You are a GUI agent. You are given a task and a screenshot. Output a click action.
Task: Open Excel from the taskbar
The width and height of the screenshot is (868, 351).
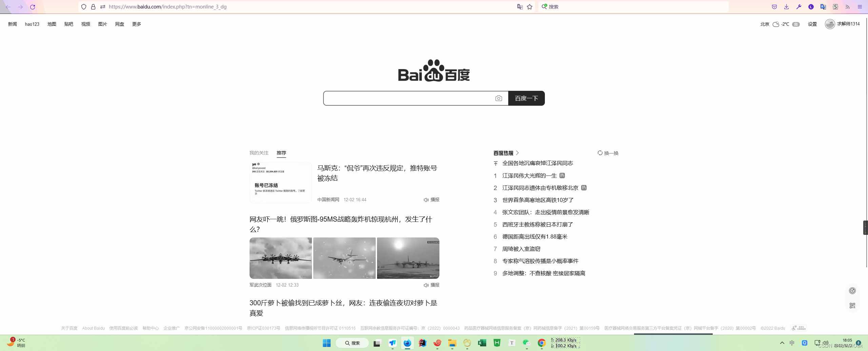point(482,343)
